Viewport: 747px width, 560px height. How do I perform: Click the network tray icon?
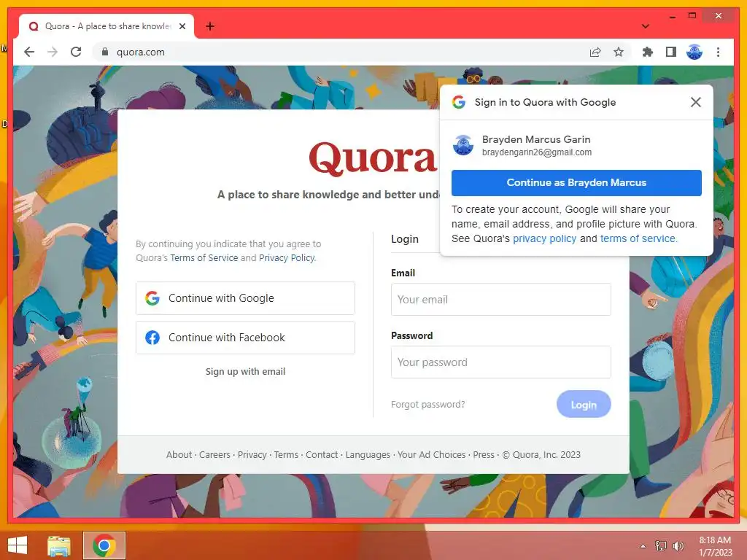pyautogui.click(x=661, y=546)
